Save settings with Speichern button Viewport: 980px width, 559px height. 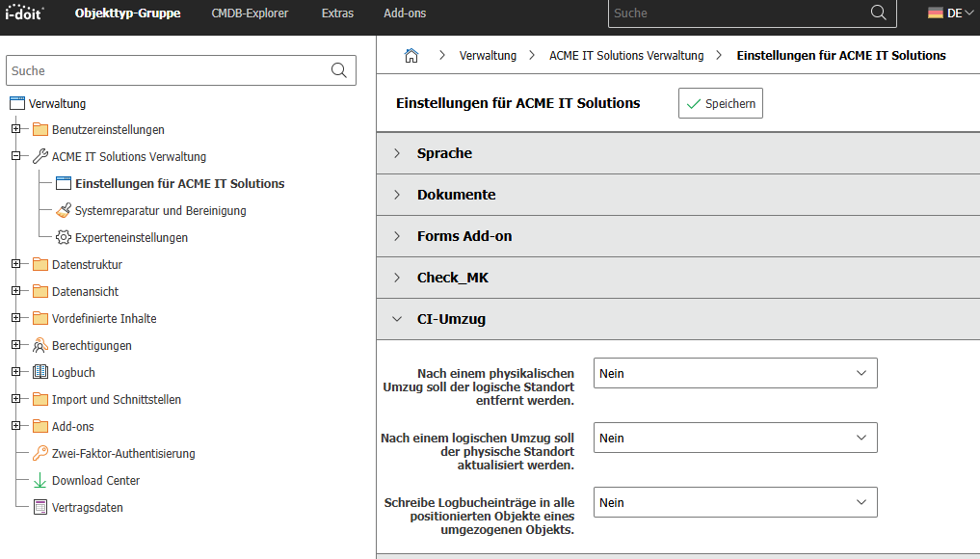[721, 103]
